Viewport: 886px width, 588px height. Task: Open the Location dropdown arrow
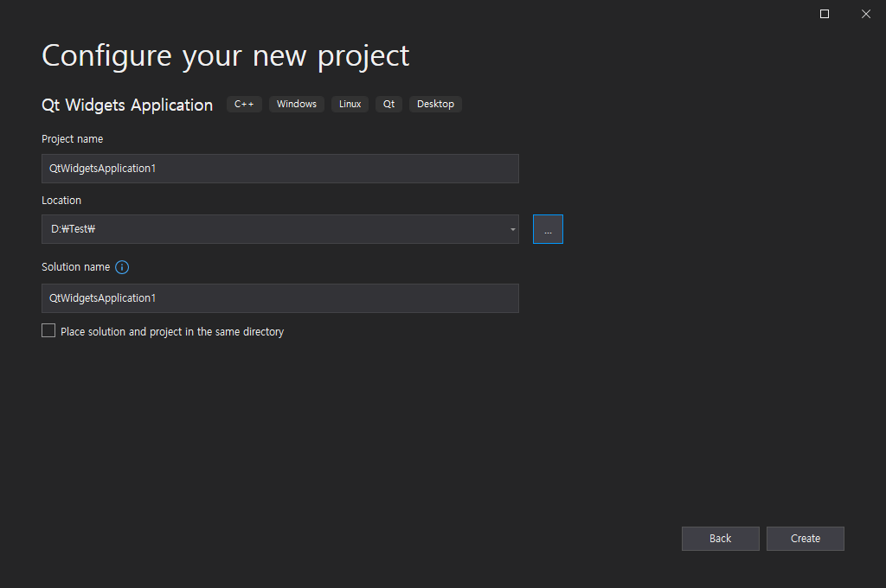pyautogui.click(x=512, y=229)
